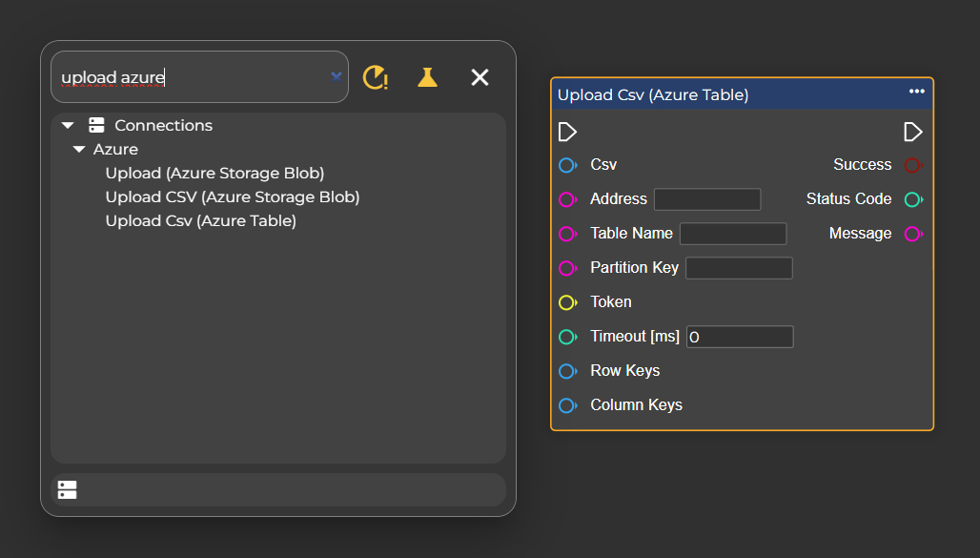Click the Timeout [ms] value field
This screenshot has width=980, height=558.
pos(739,337)
